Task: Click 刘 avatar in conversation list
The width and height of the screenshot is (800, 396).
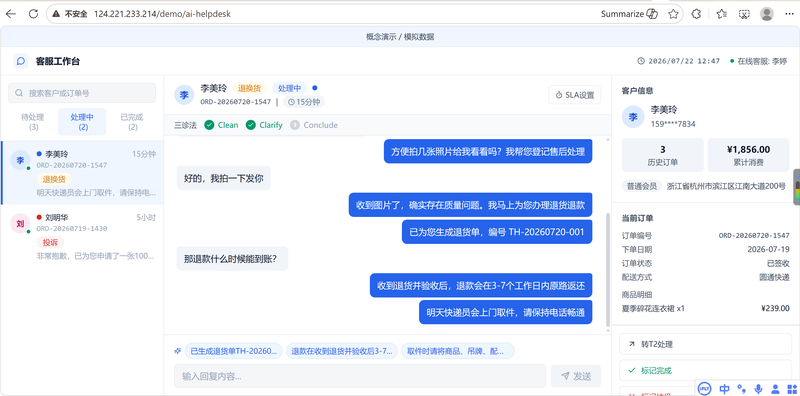Action: (x=20, y=224)
